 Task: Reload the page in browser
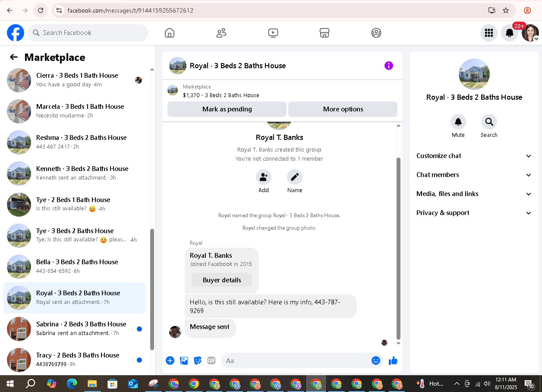(41, 10)
